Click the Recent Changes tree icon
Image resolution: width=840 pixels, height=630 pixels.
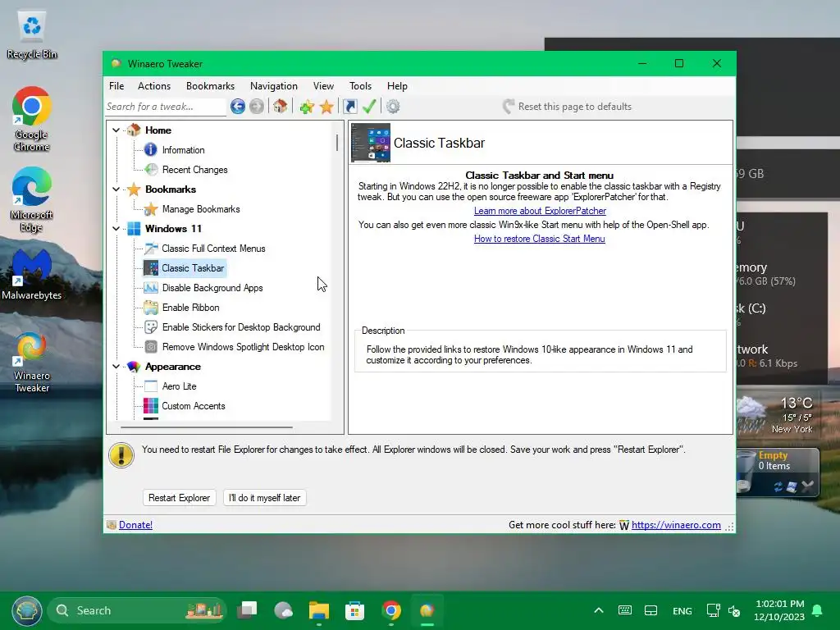click(x=151, y=169)
